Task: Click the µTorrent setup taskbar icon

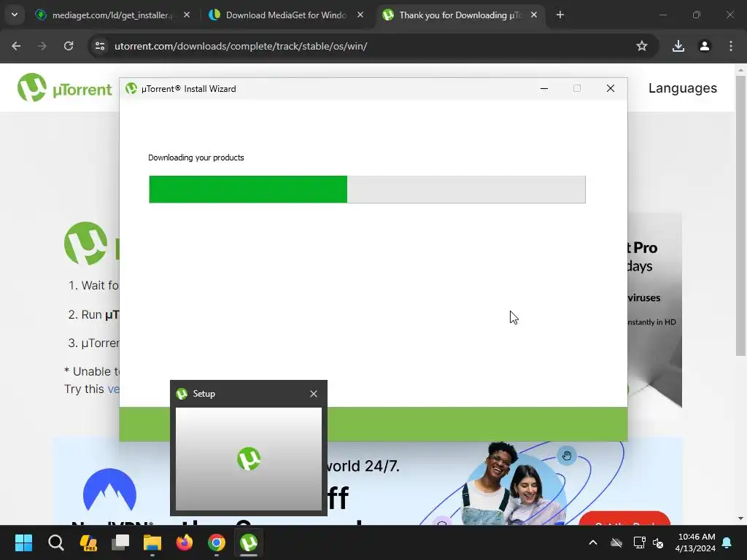Action: [x=249, y=542]
